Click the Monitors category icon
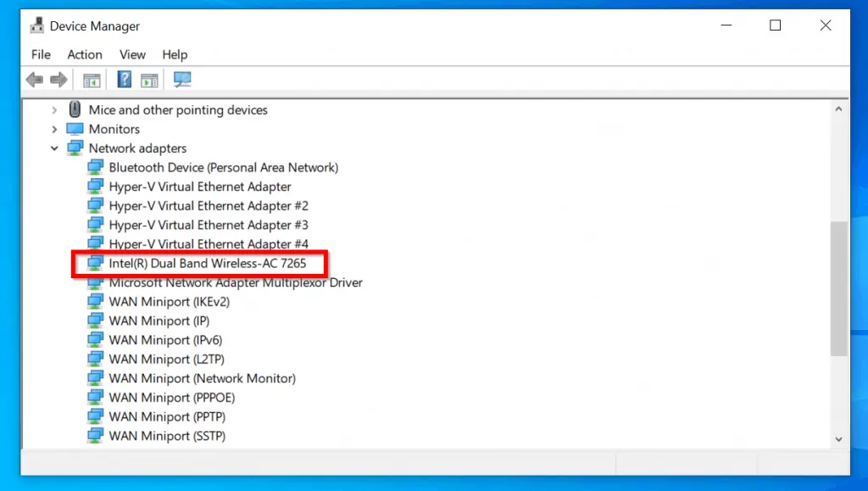 coord(75,129)
